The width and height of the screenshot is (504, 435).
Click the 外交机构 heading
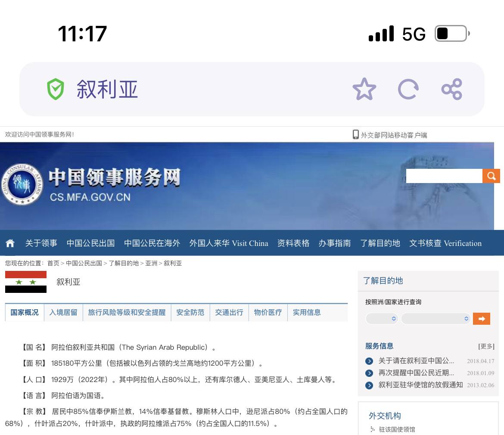tap(385, 416)
